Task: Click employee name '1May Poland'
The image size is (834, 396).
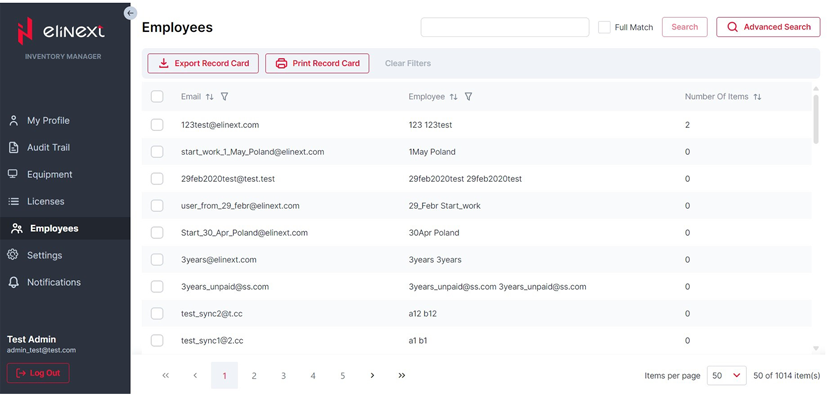Action: point(432,152)
